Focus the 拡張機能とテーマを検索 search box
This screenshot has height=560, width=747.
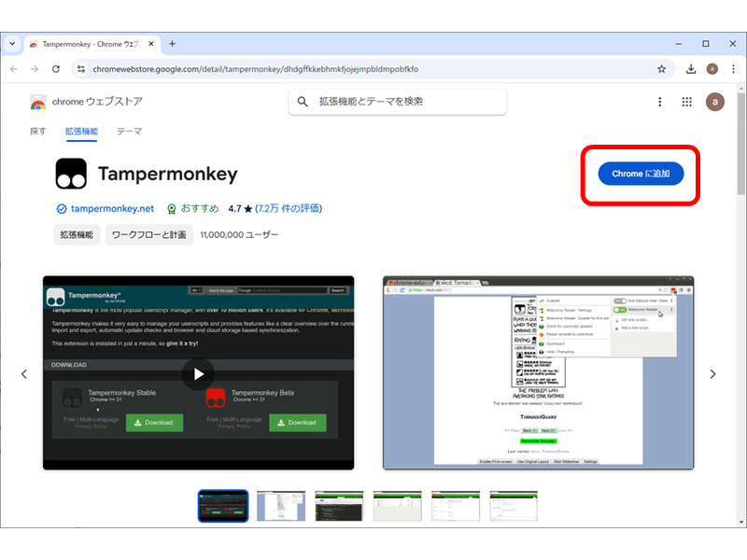coord(398,102)
